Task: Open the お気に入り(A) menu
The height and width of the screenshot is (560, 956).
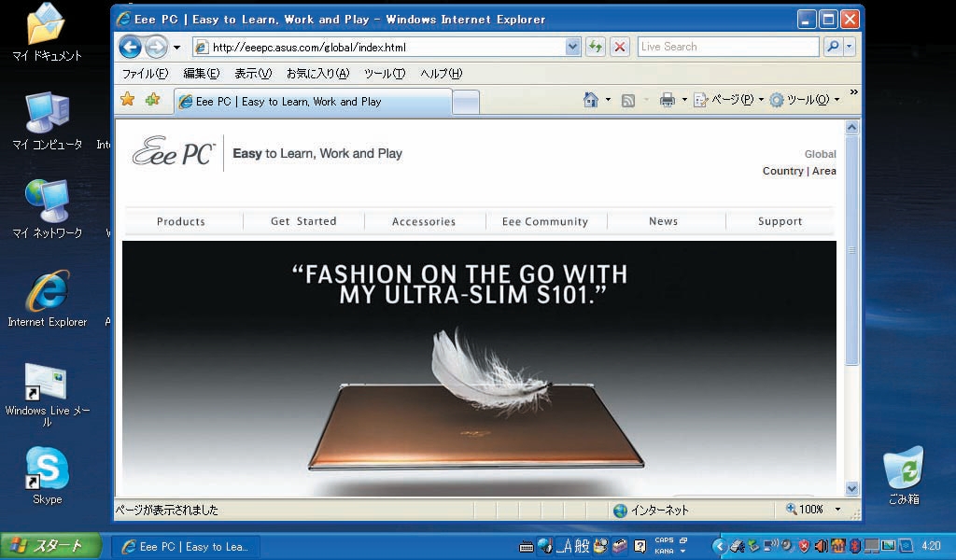Action: 317,74
